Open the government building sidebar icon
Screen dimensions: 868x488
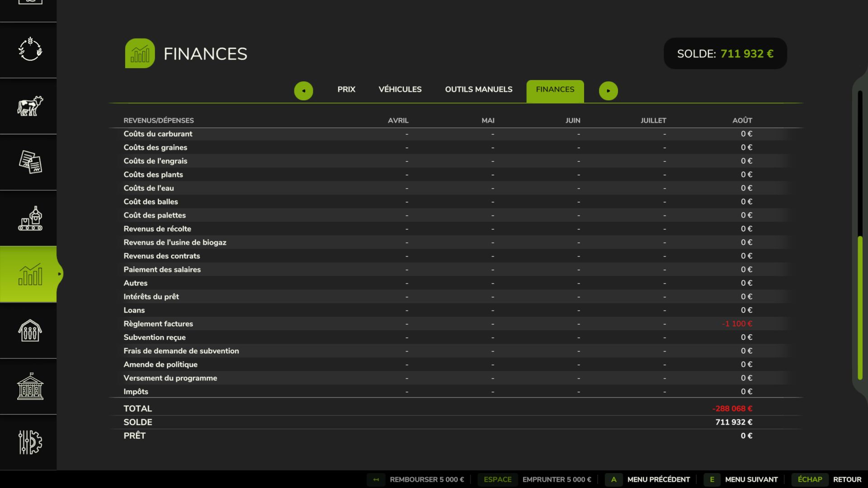click(30, 386)
